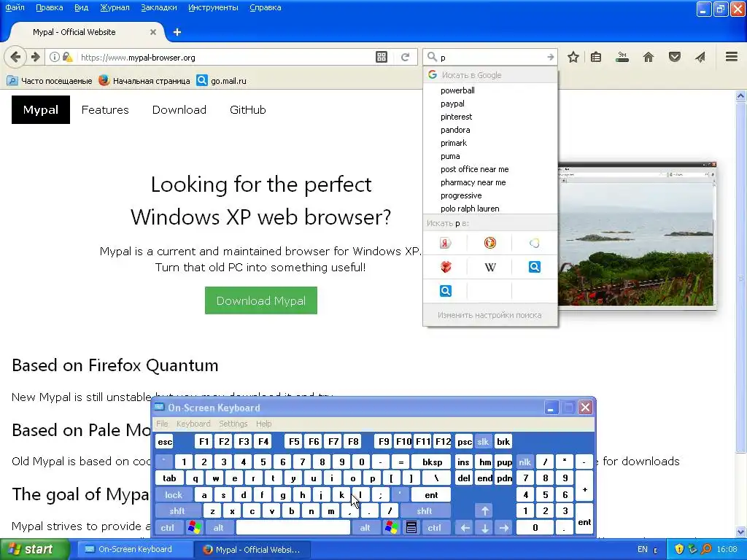Open Keyboard menu in On-Screen Keyboard
Viewport: 747px width, 560px height.
pos(193,424)
